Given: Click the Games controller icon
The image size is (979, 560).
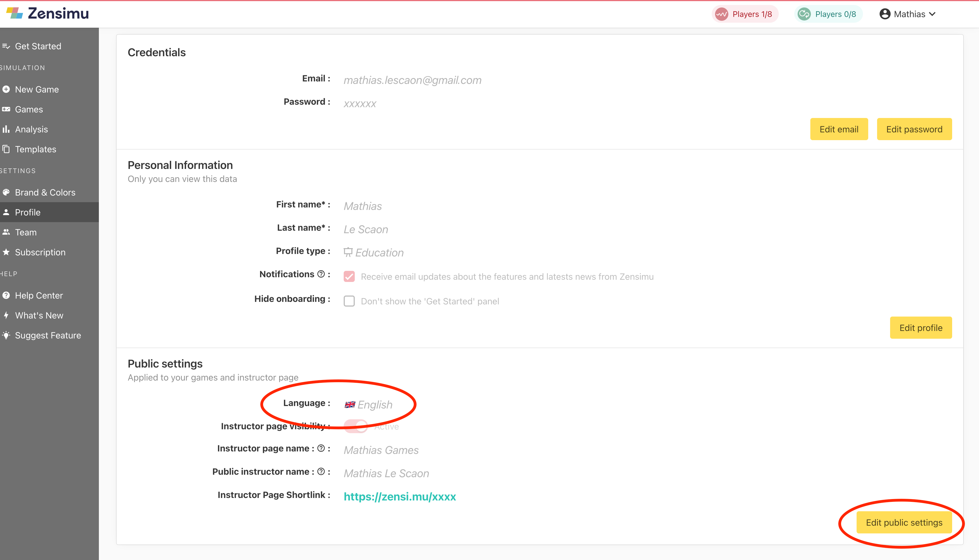Looking at the screenshot, I should [x=6, y=109].
